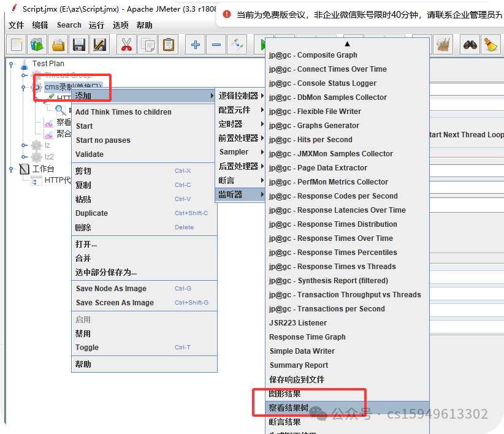Save the test plan via the floppy icon

tap(78, 45)
